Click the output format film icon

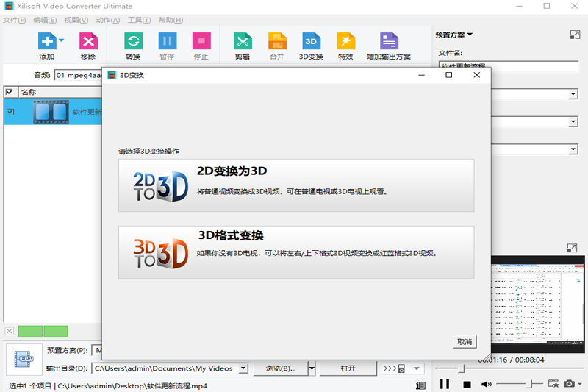(x=24, y=360)
